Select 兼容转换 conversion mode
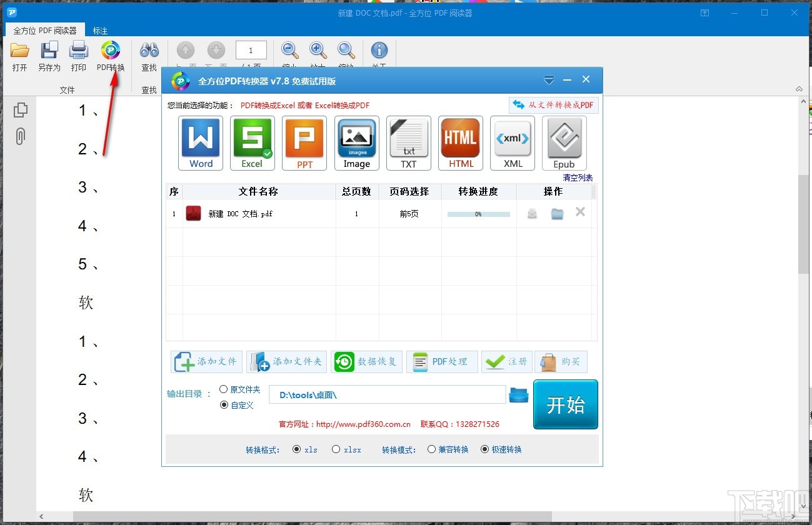 448,449
